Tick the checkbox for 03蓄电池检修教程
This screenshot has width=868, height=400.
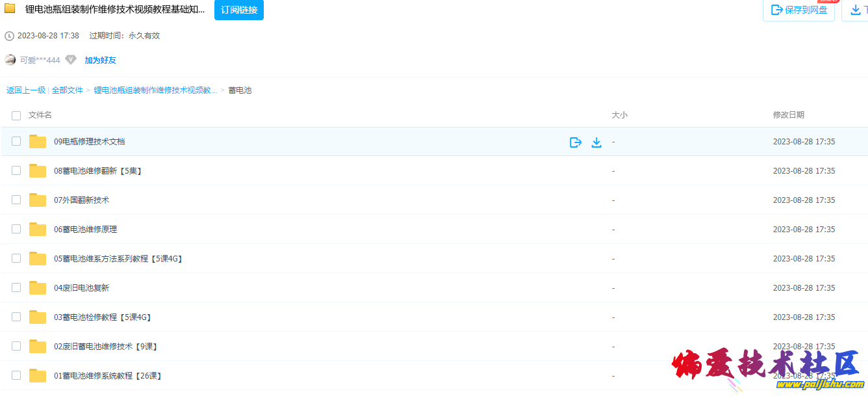point(16,317)
